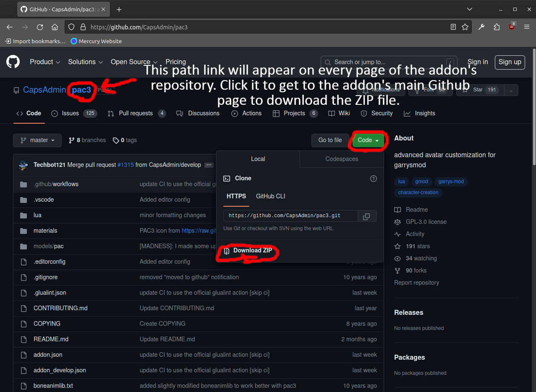Bookmark this page with the star icon
The height and width of the screenshot is (392, 536).
coord(465,27)
